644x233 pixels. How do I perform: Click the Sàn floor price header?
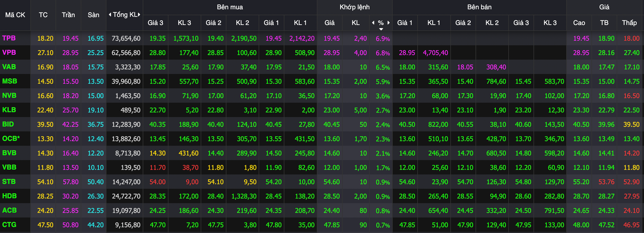pos(94,15)
